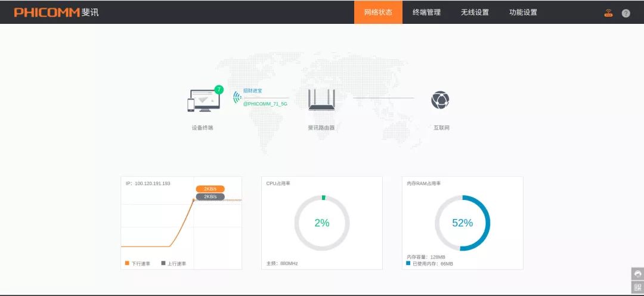
Task: Click the green 7 device count badge
Action: [x=219, y=89]
